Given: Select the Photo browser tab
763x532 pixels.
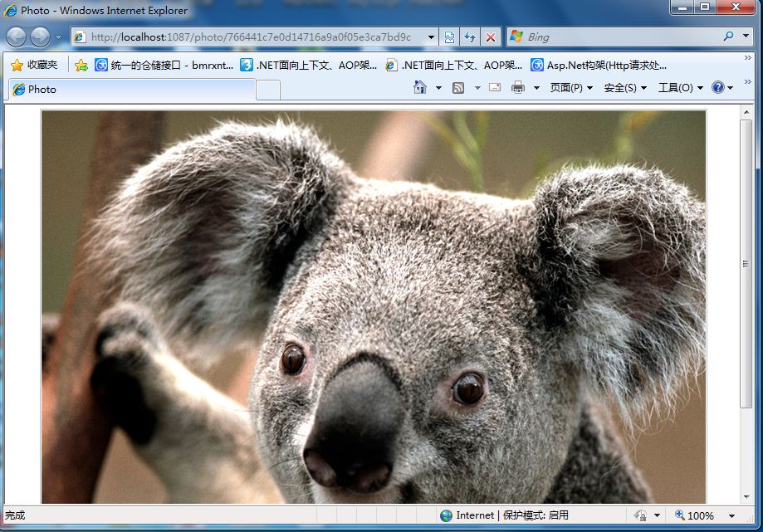Looking at the screenshot, I should (x=132, y=90).
